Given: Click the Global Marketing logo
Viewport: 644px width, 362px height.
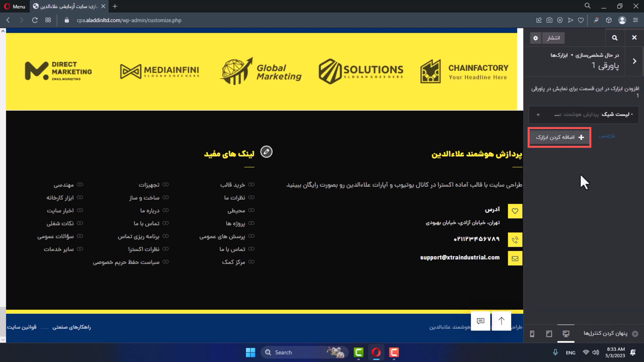Looking at the screenshot, I should coord(261,71).
